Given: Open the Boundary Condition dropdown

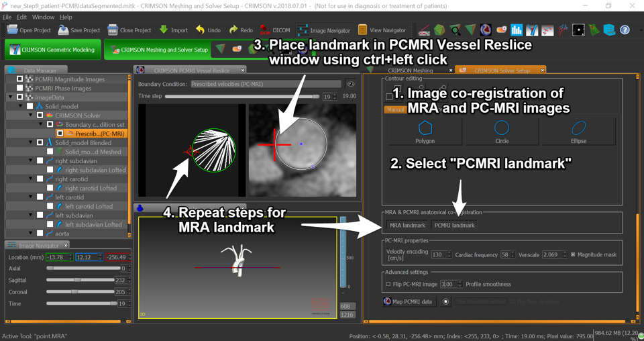Looking at the screenshot, I should click(x=266, y=84).
